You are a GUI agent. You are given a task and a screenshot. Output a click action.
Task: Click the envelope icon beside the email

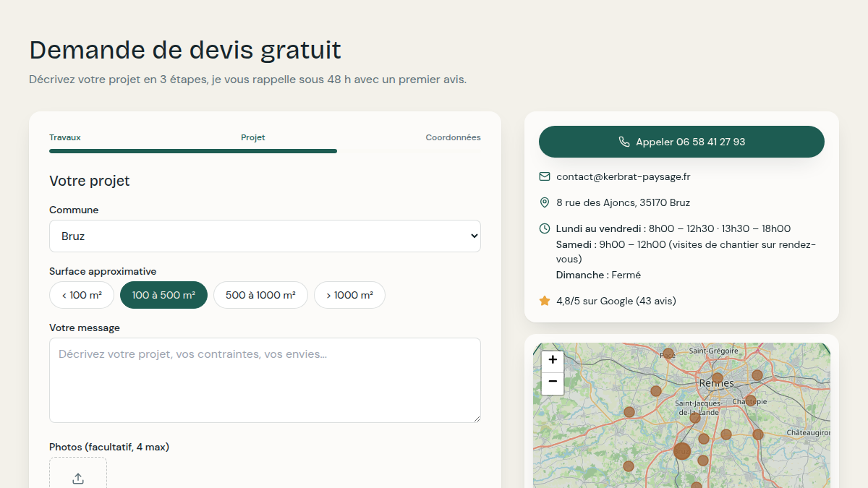pyautogui.click(x=545, y=176)
